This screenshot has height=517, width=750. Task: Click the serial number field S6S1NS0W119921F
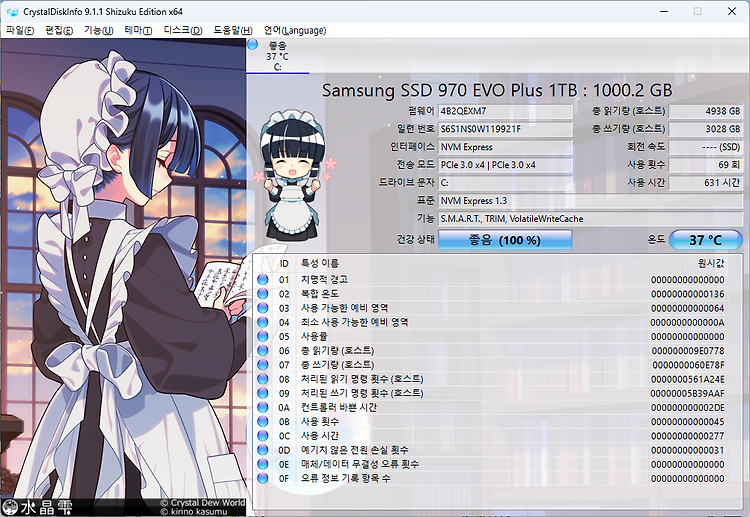pyautogui.click(x=505, y=129)
